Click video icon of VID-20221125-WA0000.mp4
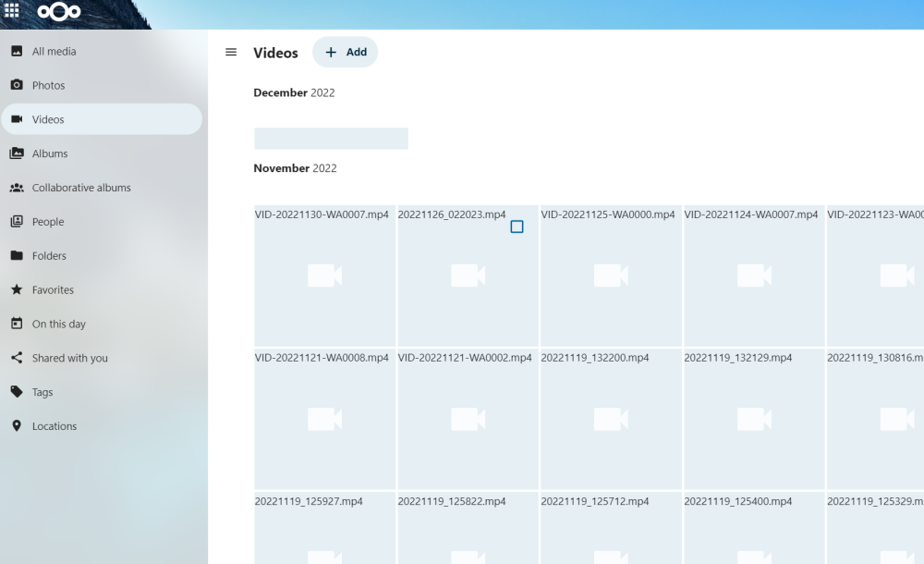924x564 pixels. (x=611, y=276)
